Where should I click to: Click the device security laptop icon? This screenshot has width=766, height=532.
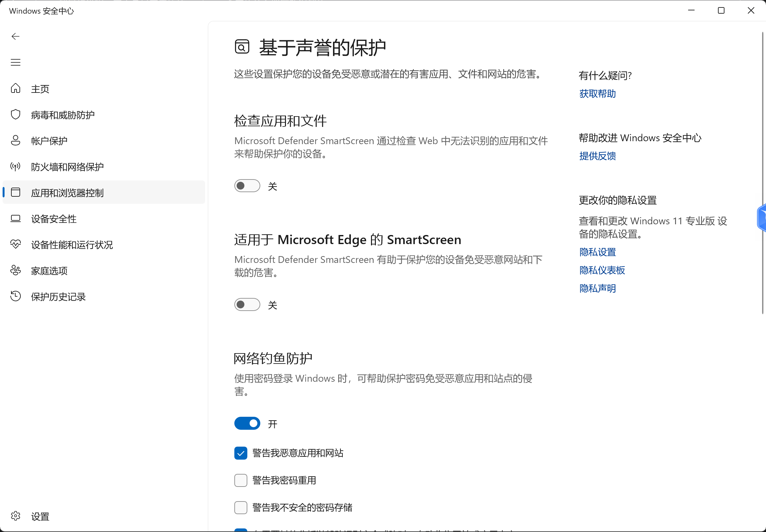click(x=16, y=218)
